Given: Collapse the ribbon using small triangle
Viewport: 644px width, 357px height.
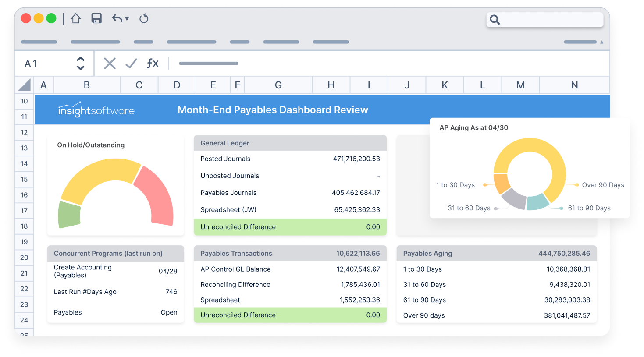Looking at the screenshot, I should click(x=601, y=42).
